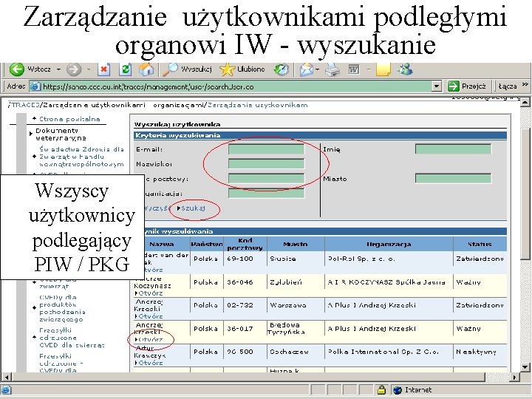
Task: Click the Kod pocztowy column header
Action: tap(245, 244)
